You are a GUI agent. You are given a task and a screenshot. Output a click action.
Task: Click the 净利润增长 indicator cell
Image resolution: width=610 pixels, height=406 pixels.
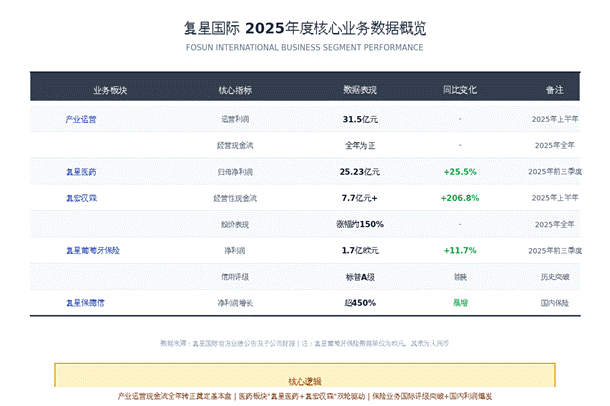point(235,303)
